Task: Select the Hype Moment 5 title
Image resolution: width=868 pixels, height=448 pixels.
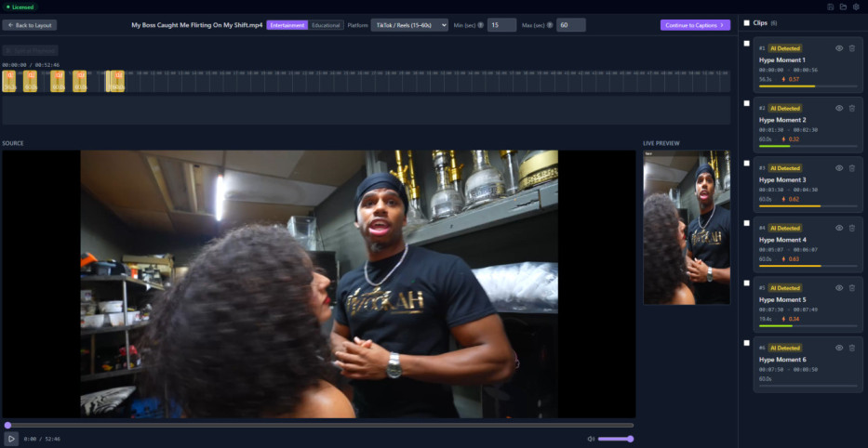Action: (x=782, y=300)
